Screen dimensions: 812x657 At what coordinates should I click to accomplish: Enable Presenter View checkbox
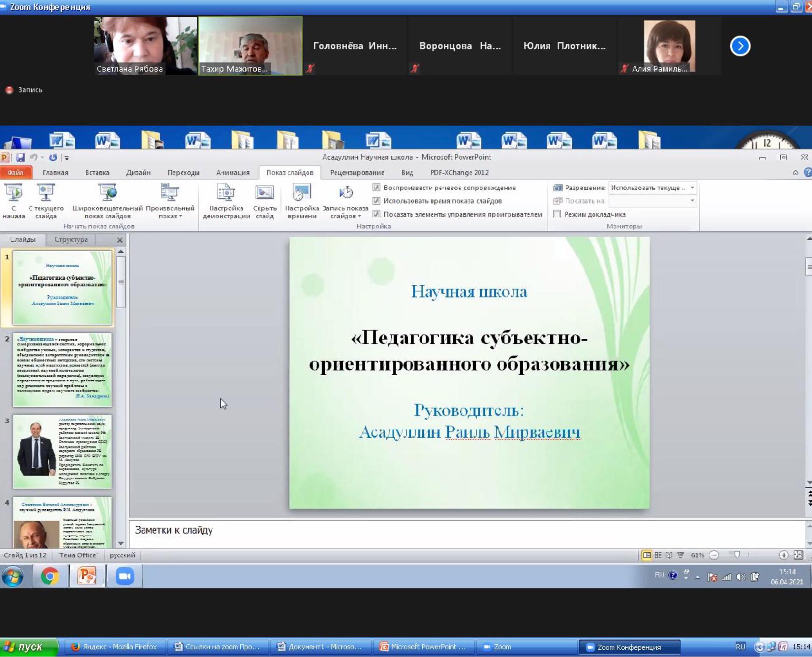tap(557, 214)
